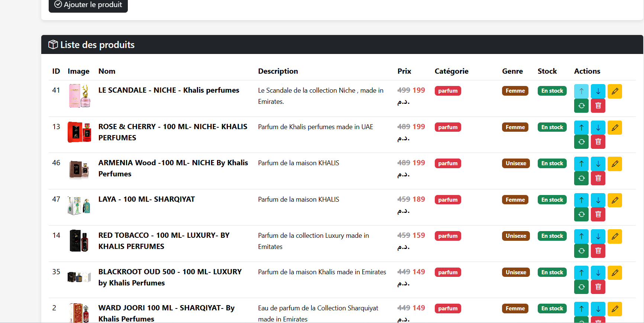The image size is (644, 323).
Task: Click the Ajouter le produit button
Action: click(88, 5)
